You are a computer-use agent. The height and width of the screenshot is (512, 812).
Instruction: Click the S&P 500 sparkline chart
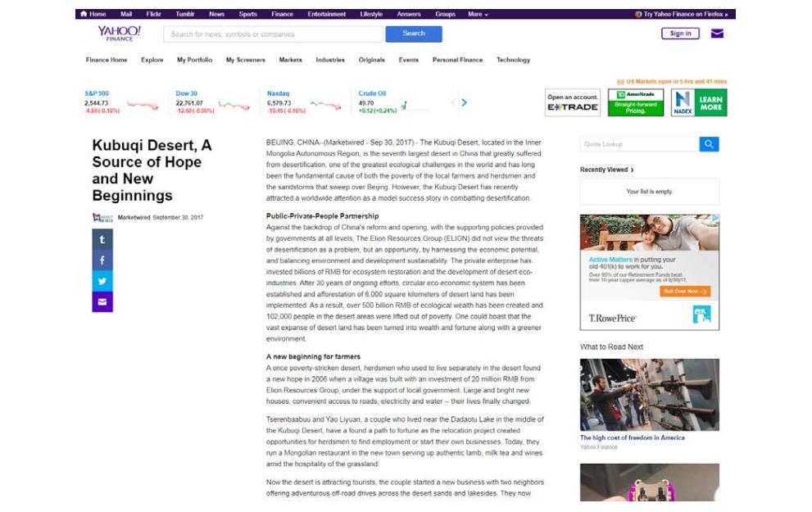coord(143,106)
